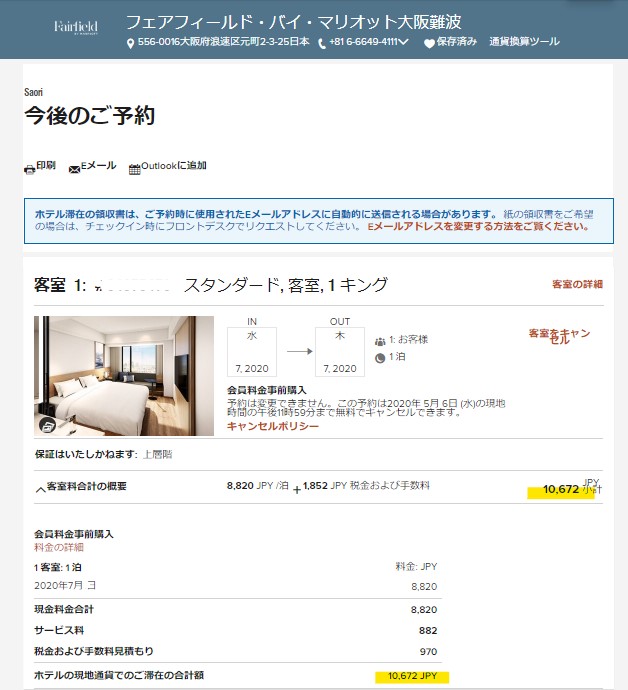The image size is (628, 690).
Task: Click the サービス料 882 value
Action: pos(428,631)
